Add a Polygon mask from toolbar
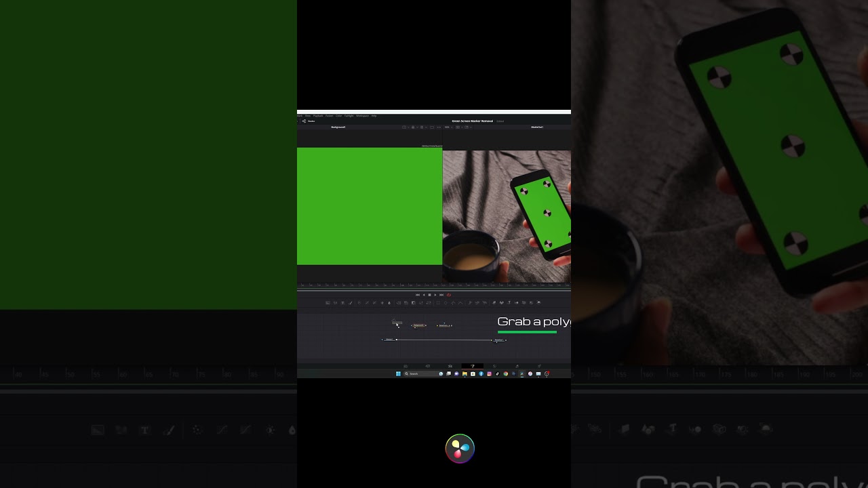Viewport: 868px width, 488px height. click(453, 302)
